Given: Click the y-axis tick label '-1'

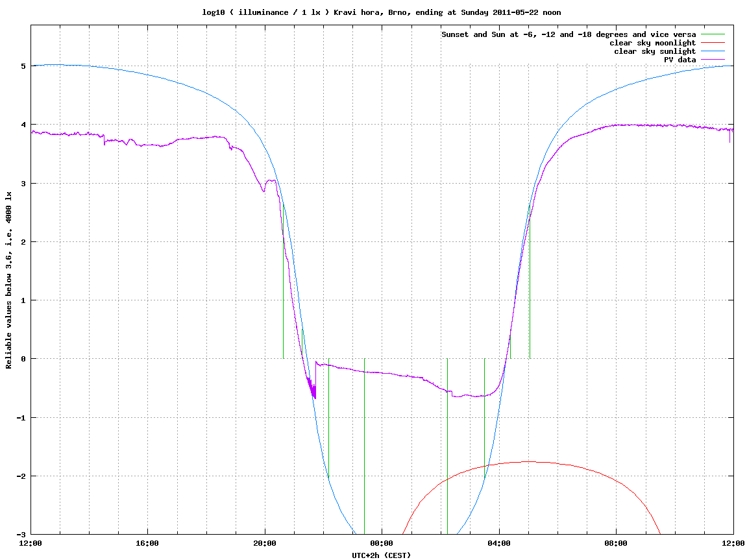Looking at the screenshot, I should coord(21,418).
